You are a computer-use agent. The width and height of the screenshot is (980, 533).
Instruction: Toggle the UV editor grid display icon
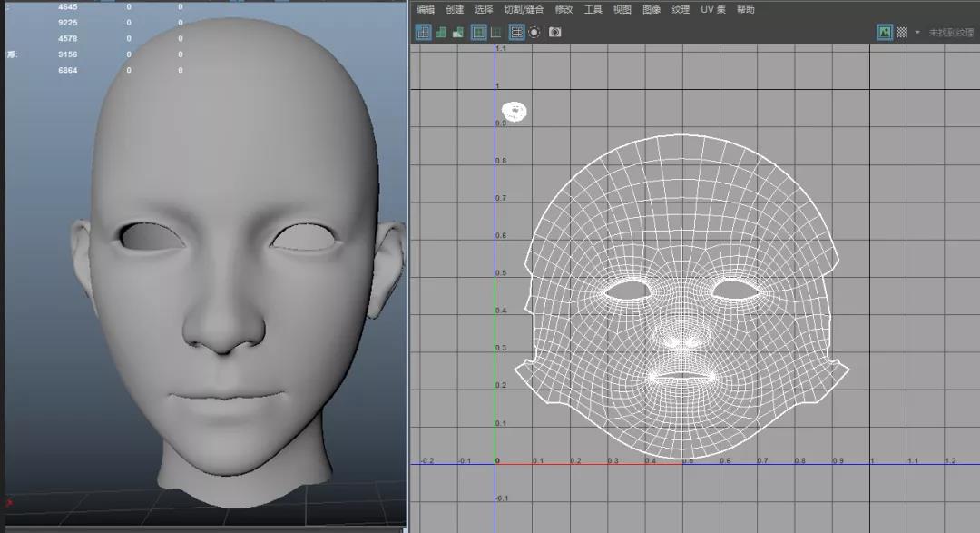[516, 32]
